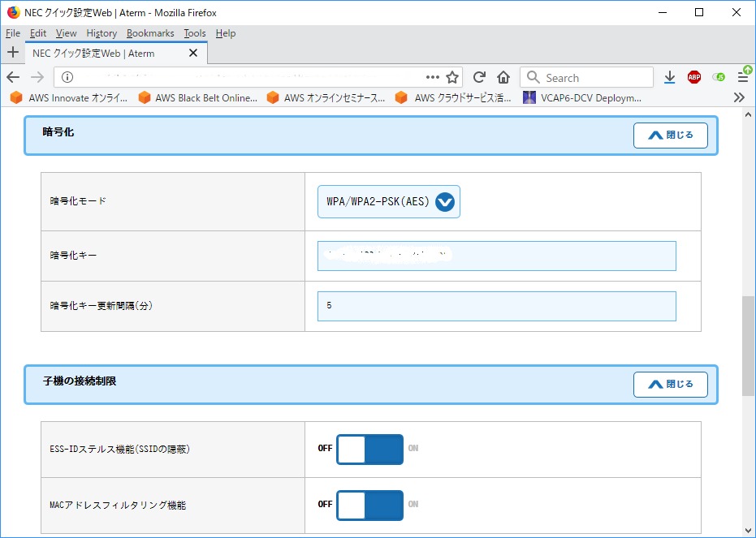756x538 pixels.
Task: Open the Firefox hamburger menu
Action: click(x=742, y=77)
